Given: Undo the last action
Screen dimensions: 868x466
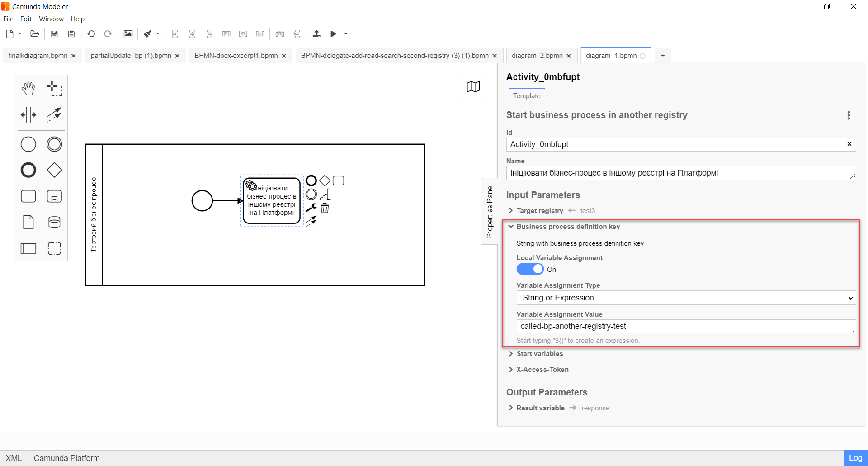Looking at the screenshot, I should pos(91,33).
